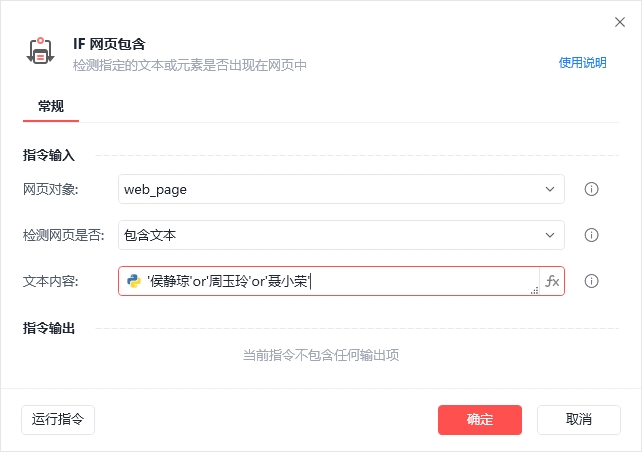Show info tooltip for 检测网页是否
This screenshot has height=452, width=642.
click(x=591, y=235)
